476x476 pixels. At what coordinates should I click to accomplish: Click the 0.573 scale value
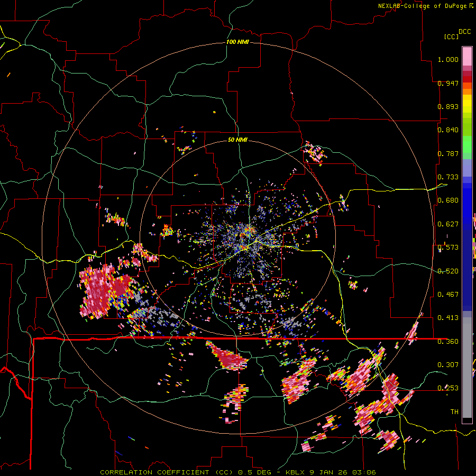448,248
